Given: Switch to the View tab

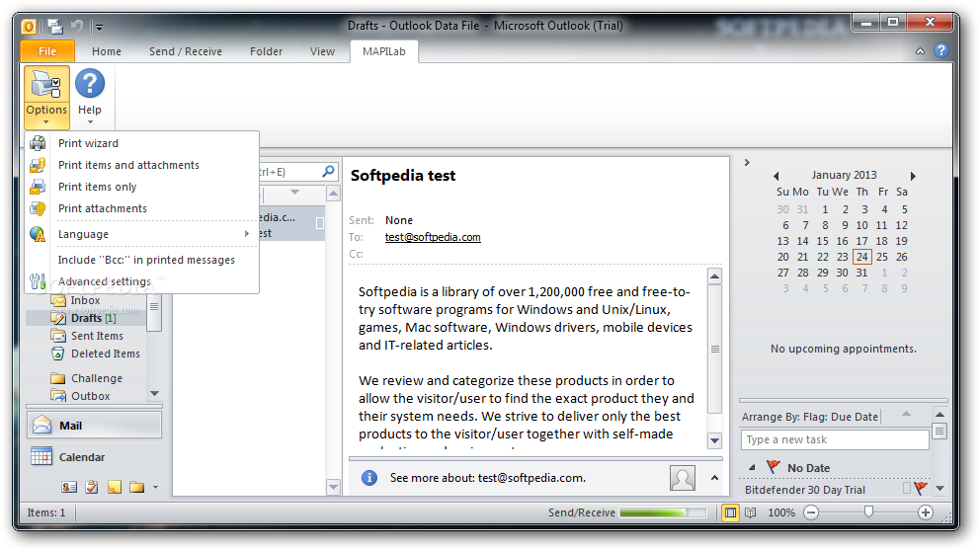Looking at the screenshot, I should click(x=322, y=51).
